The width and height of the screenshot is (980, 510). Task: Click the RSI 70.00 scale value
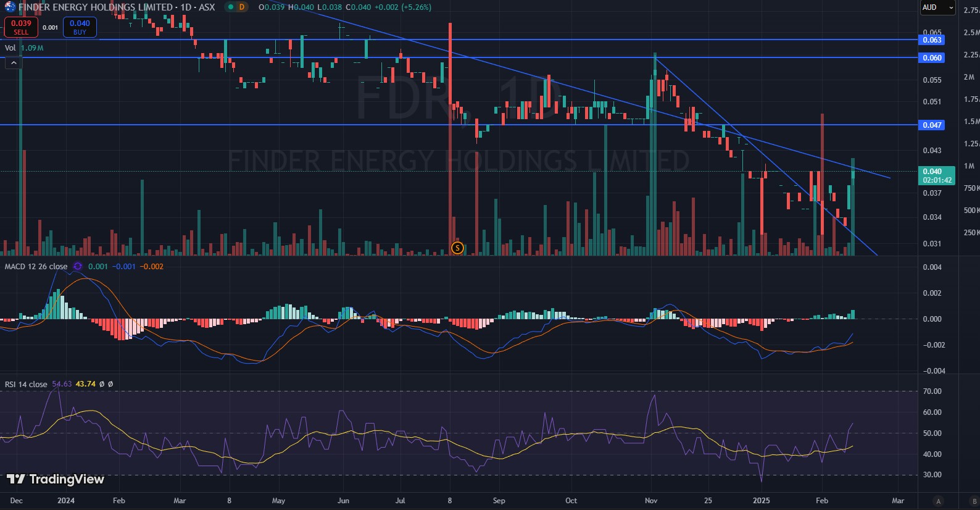932,391
